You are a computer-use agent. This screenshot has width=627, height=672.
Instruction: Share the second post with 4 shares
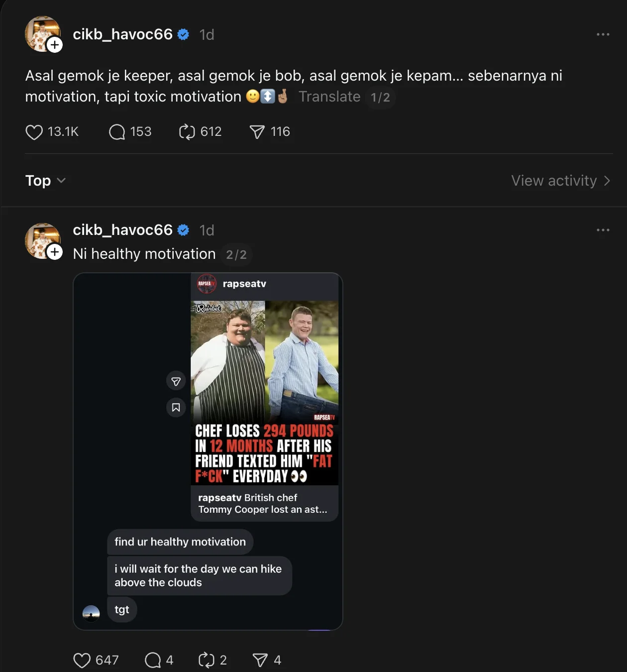tap(260, 660)
